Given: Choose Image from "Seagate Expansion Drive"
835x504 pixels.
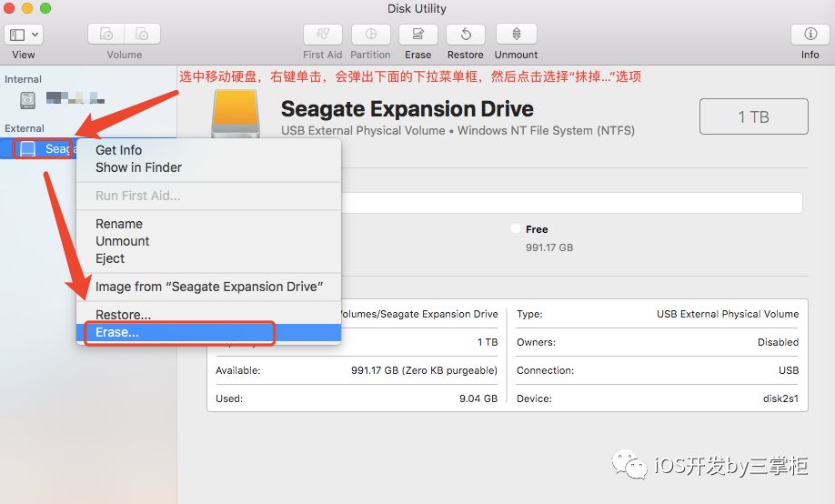Looking at the screenshot, I should tap(208, 287).
